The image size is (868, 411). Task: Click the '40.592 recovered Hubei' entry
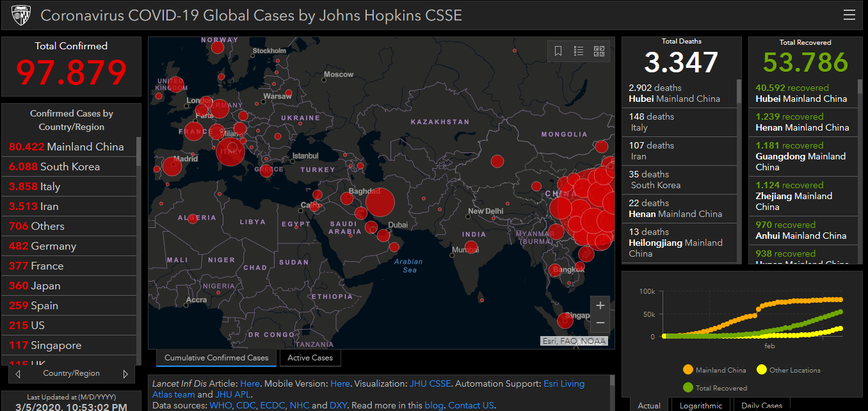(804, 93)
